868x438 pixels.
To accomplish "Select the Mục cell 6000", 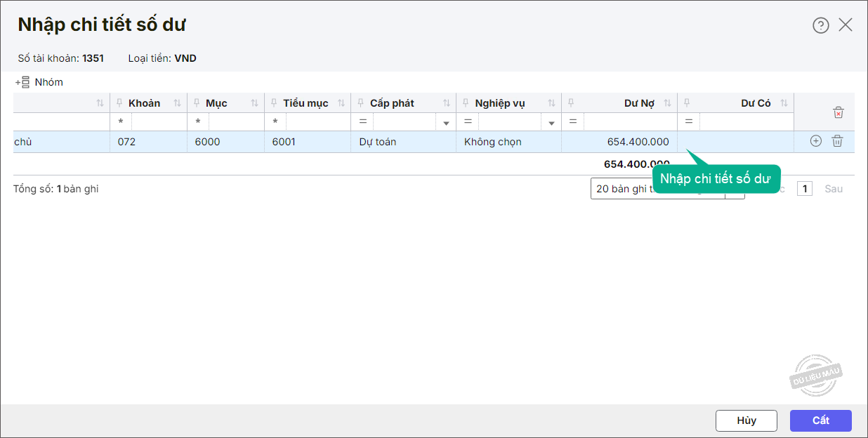I will coord(226,142).
